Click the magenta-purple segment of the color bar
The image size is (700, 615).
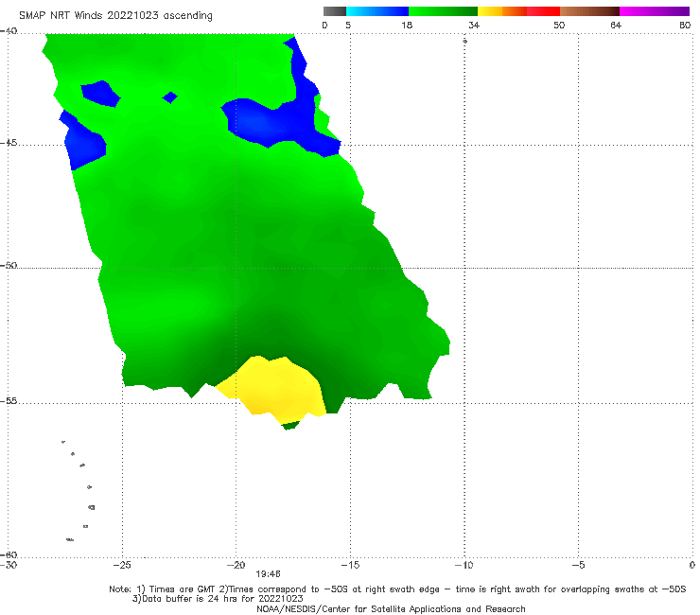click(655, 11)
